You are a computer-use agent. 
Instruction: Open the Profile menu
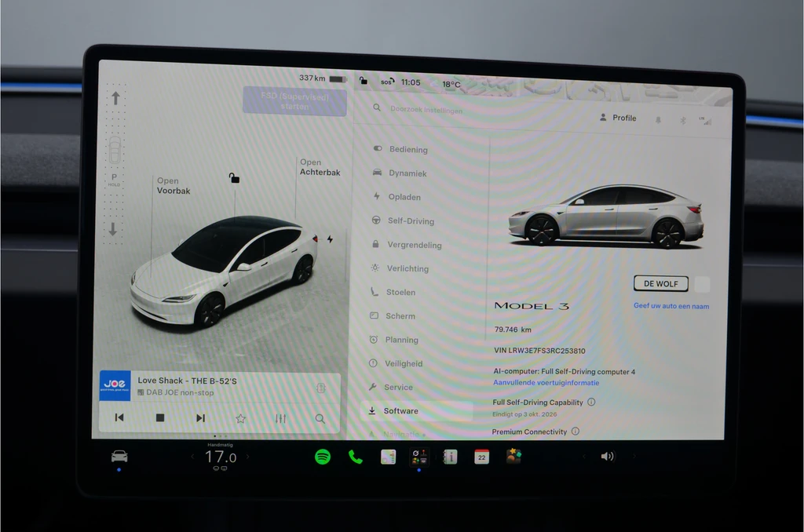coord(618,118)
